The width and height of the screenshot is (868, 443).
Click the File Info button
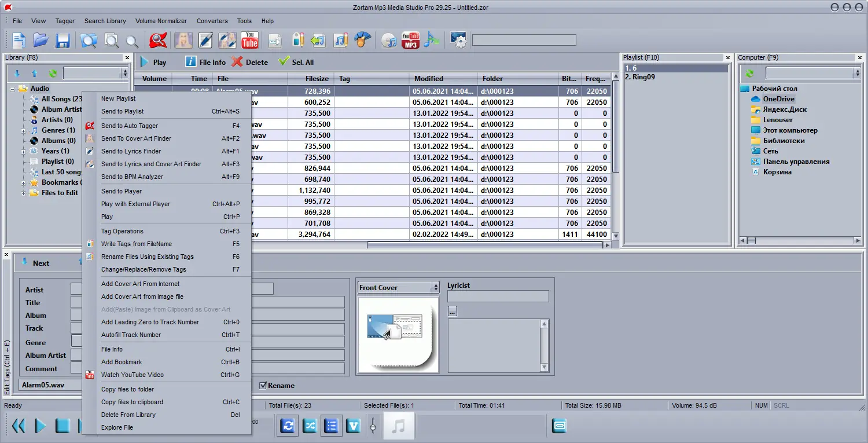click(x=205, y=62)
